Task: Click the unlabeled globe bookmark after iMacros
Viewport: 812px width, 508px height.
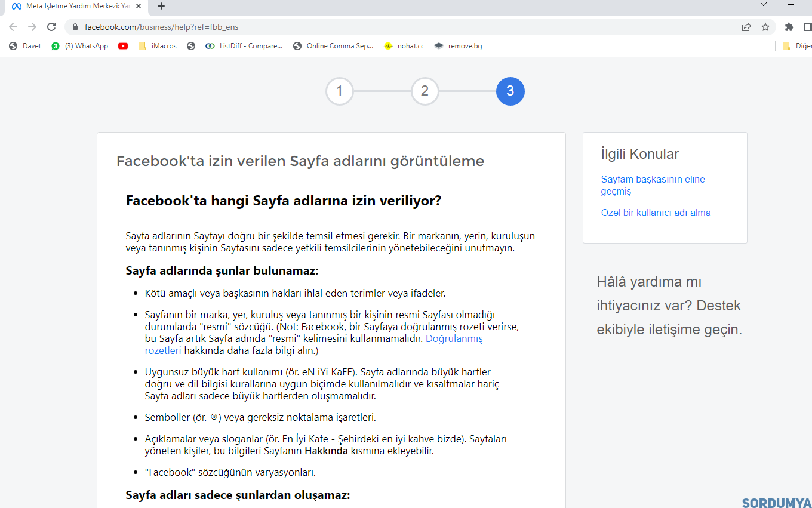Action: coord(191,46)
